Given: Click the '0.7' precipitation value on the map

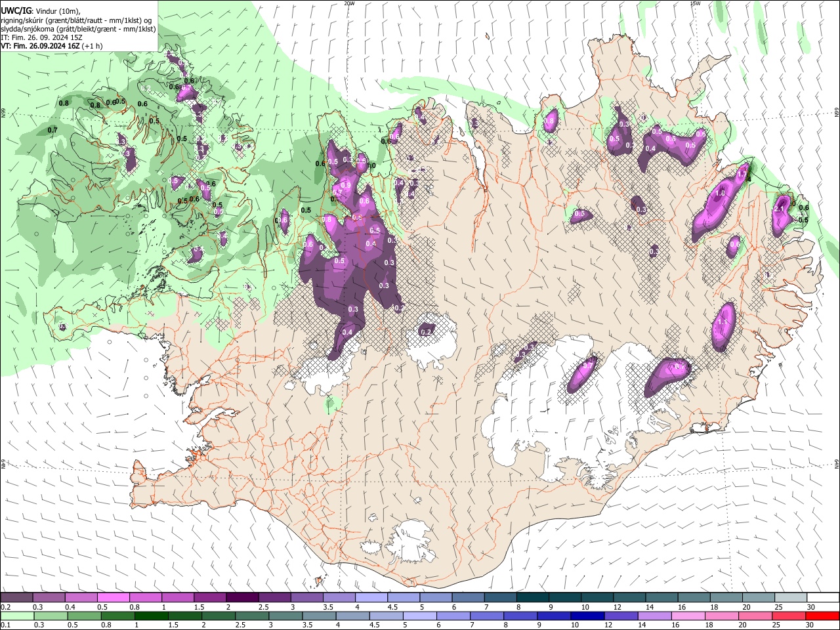Looking at the screenshot, I should tap(52, 130).
